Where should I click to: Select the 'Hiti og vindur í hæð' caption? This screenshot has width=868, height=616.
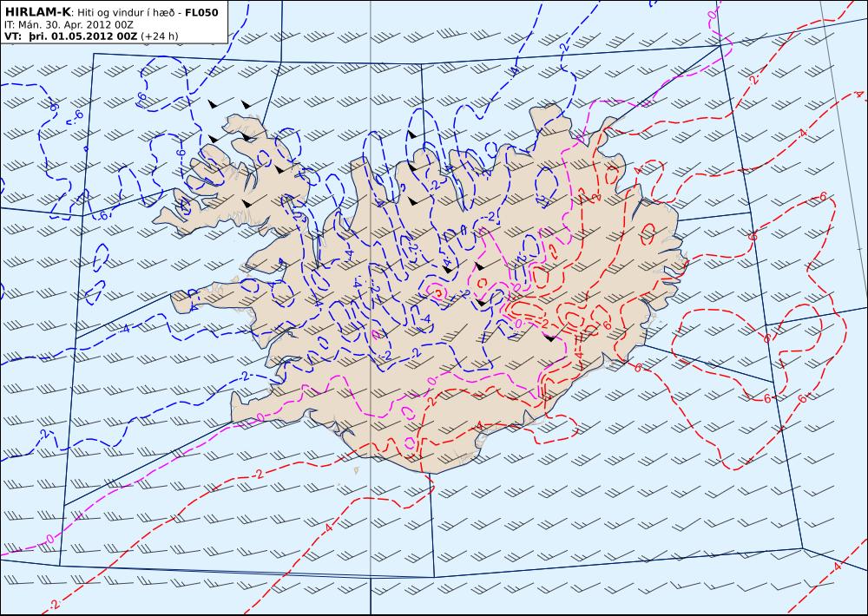126,13
